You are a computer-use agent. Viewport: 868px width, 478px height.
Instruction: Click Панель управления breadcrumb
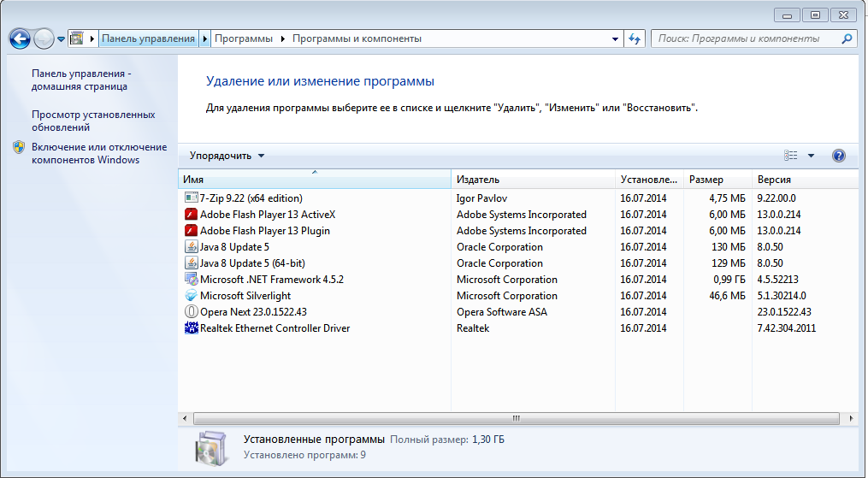148,38
